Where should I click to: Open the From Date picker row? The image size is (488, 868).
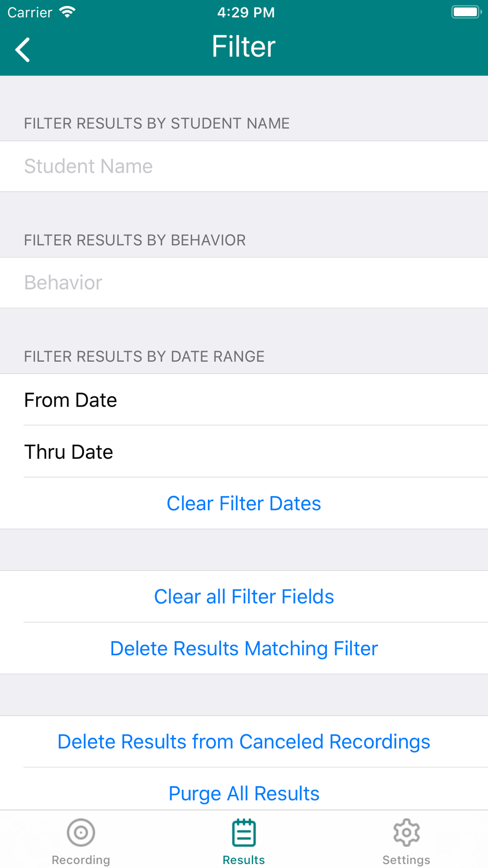(244, 400)
